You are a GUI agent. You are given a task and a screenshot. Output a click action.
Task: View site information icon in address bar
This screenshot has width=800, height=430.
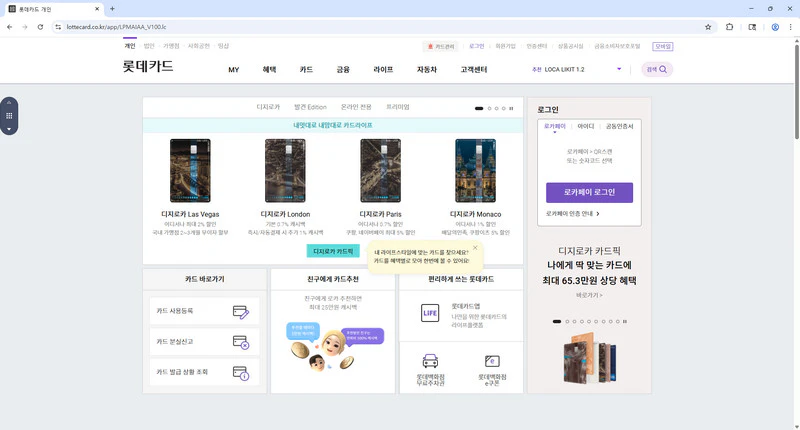tap(58, 27)
